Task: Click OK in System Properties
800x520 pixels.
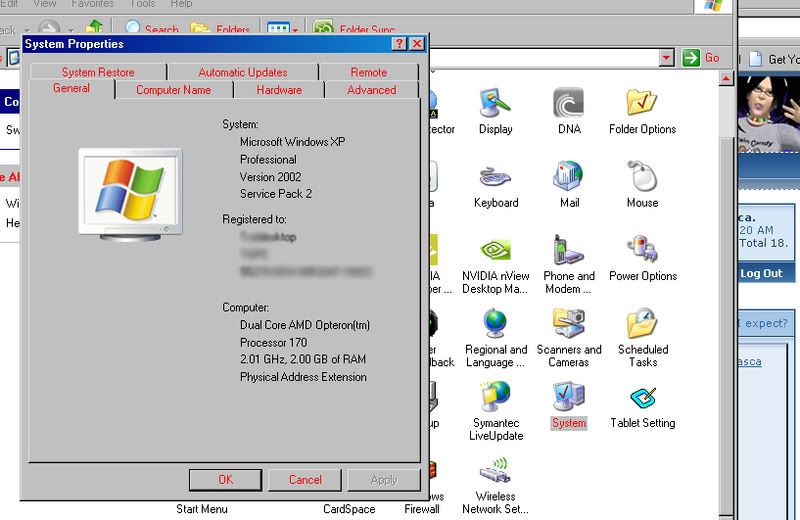Action: (226, 480)
